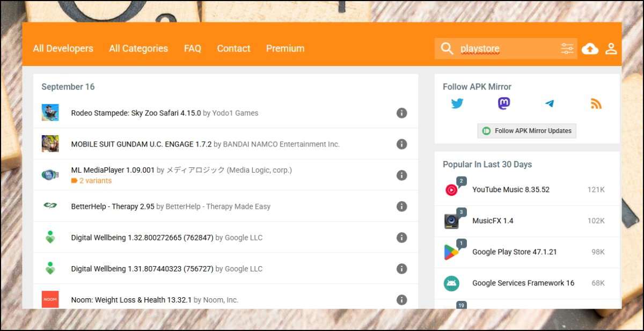This screenshot has width=644, height=331.
Task: Open Digital Wellbeing 1.31.807440323 (756727) link
Action: [x=142, y=269]
